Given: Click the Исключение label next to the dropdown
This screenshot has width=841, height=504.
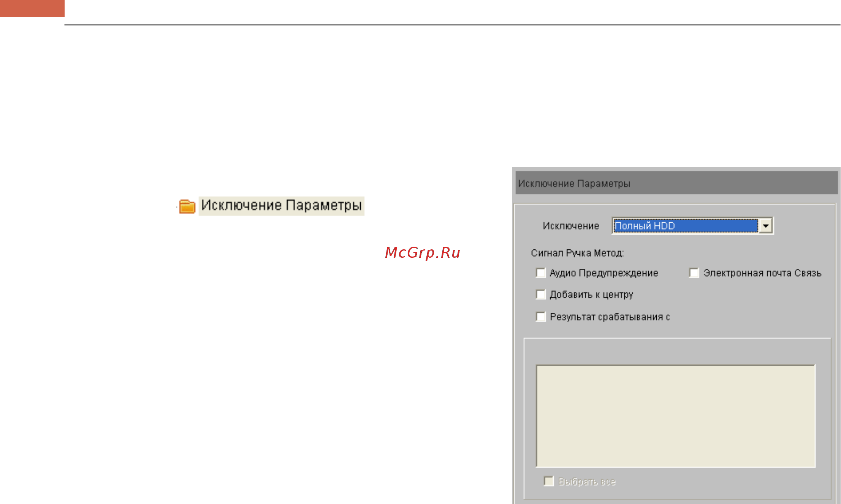Looking at the screenshot, I should 571,226.
